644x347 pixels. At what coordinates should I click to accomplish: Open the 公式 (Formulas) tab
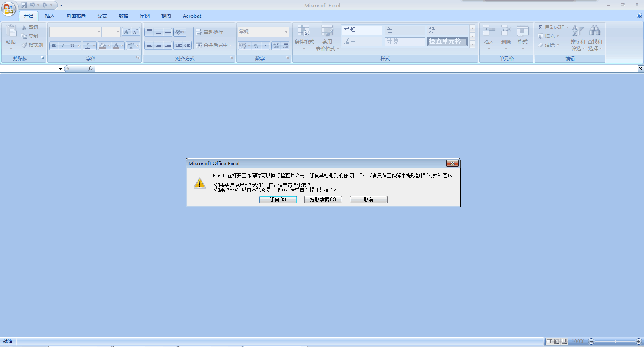coord(102,16)
